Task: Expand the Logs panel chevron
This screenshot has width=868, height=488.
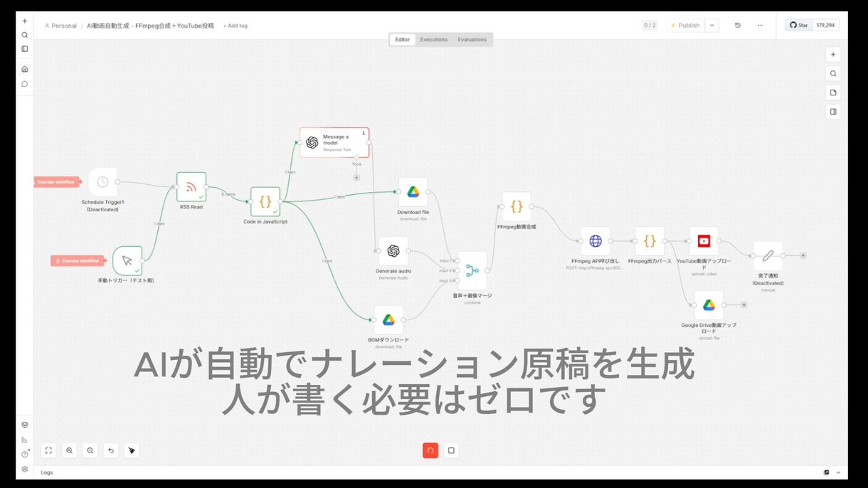Action: pos(838,472)
